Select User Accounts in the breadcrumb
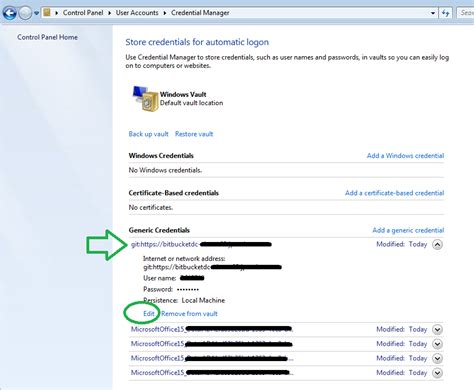 (x=137, y=13)
